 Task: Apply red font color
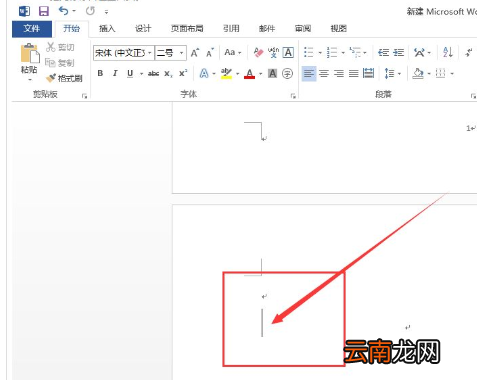coord(249,73)
